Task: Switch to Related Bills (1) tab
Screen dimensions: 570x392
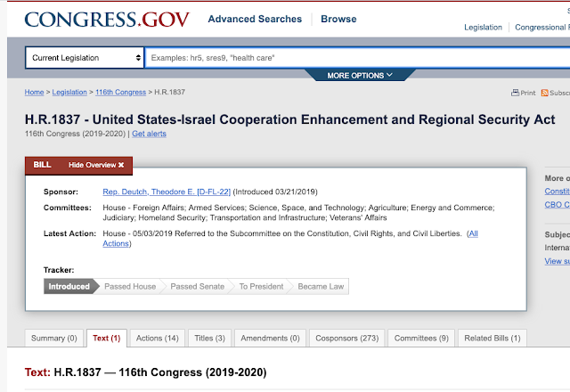Action: [493, 339]
